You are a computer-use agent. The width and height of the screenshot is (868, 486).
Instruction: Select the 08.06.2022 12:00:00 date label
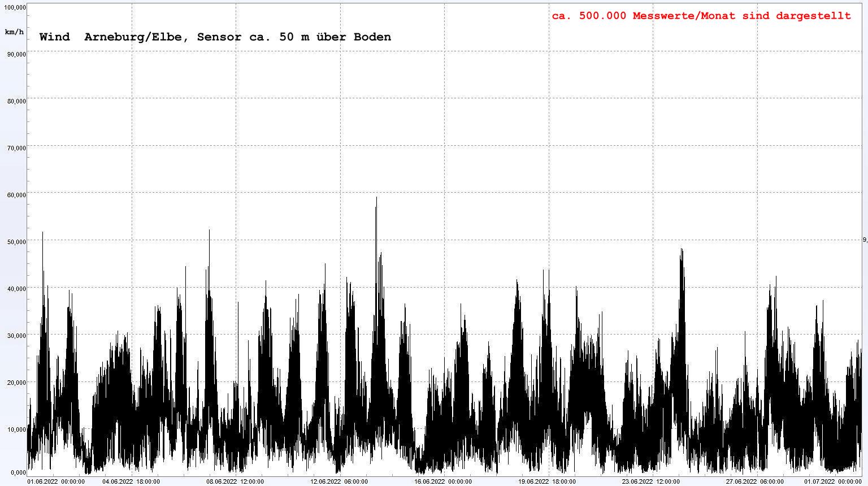point(235,481)
